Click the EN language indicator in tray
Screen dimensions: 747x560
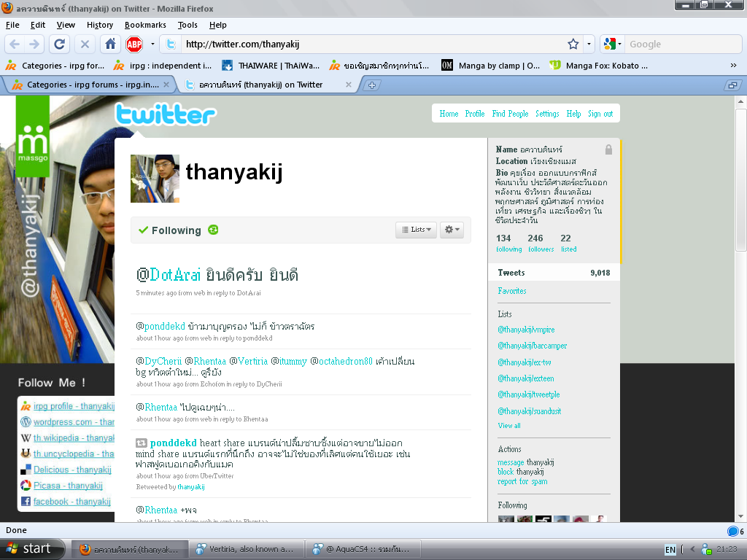click(670, 550)
